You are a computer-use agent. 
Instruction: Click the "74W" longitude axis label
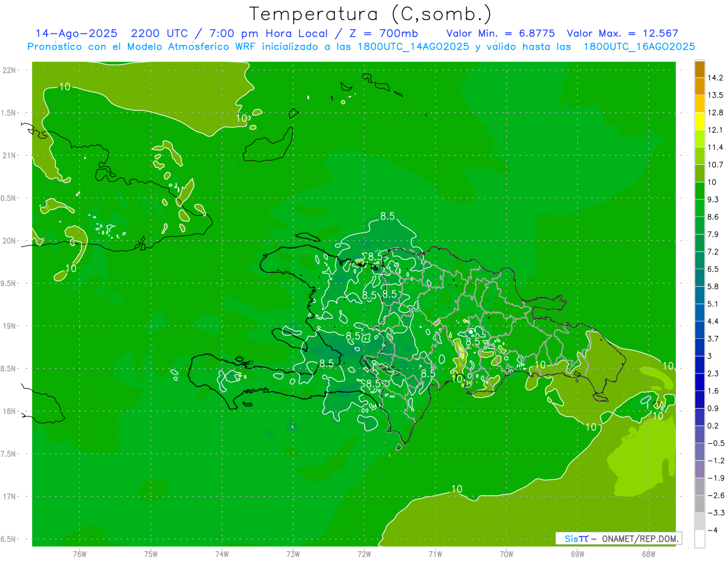pyautogui.click(x=222, y=554)
